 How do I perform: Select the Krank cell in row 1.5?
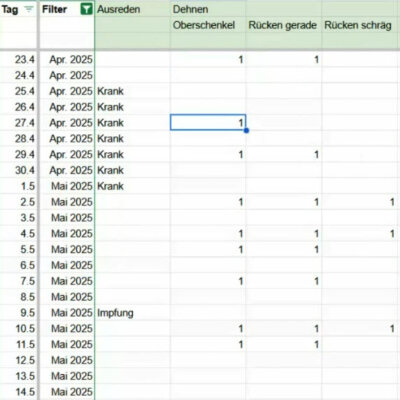133,186
